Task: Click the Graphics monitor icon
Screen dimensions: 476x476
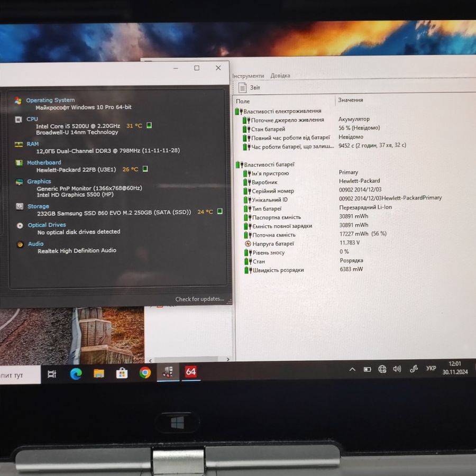Action: (20, 182)
